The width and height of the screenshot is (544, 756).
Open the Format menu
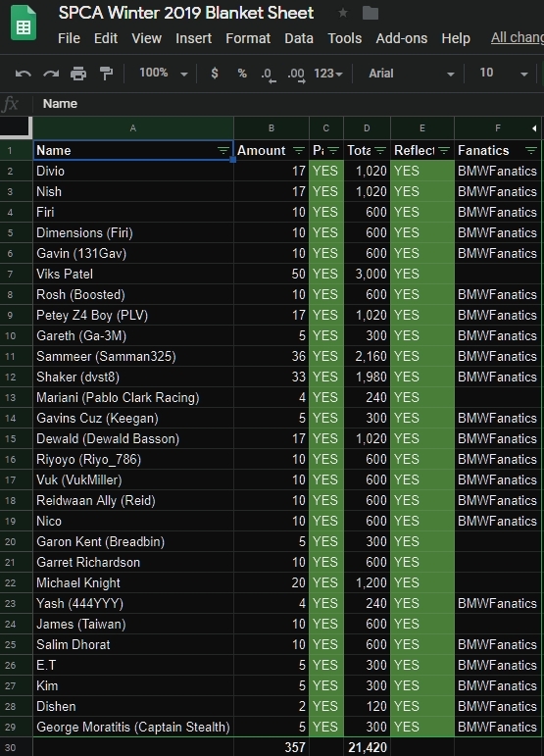[x=248, y=38]
